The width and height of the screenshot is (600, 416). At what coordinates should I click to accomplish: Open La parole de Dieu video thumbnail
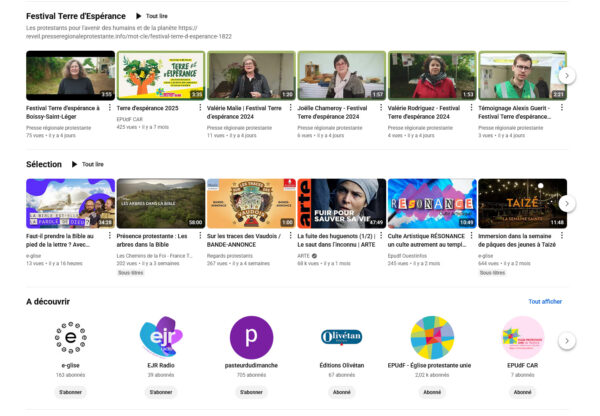tap(70, 203)
